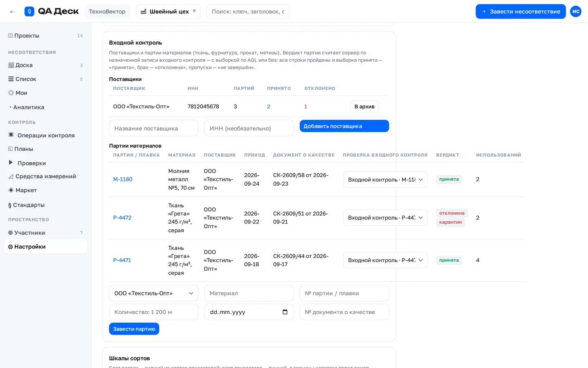The image size is (588, 368).
Task: Open Средства измерений section
Action: 45,176
